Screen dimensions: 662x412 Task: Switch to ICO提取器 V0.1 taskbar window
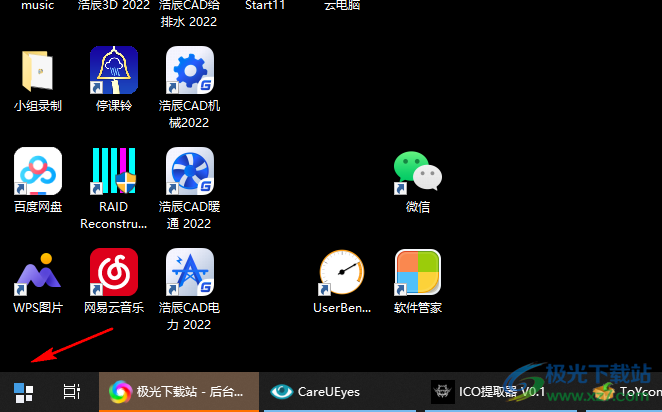501,392
